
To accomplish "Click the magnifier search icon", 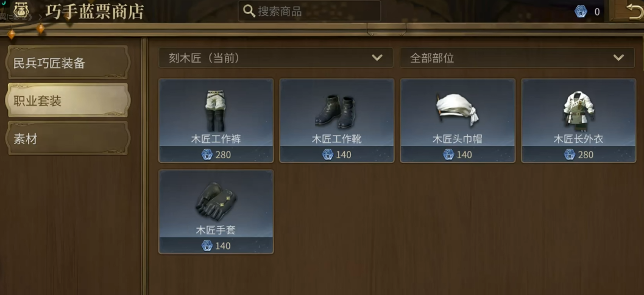I will tap(249, 11).
